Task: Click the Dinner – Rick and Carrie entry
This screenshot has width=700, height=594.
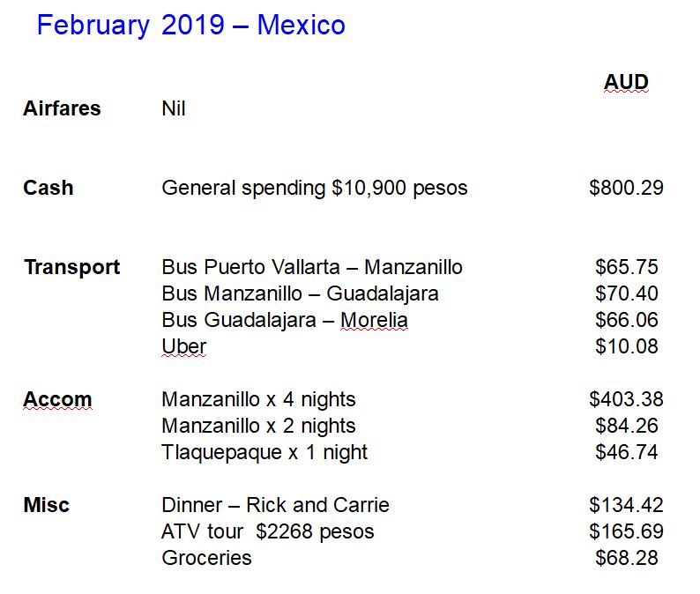Action: tap(275, 505)
